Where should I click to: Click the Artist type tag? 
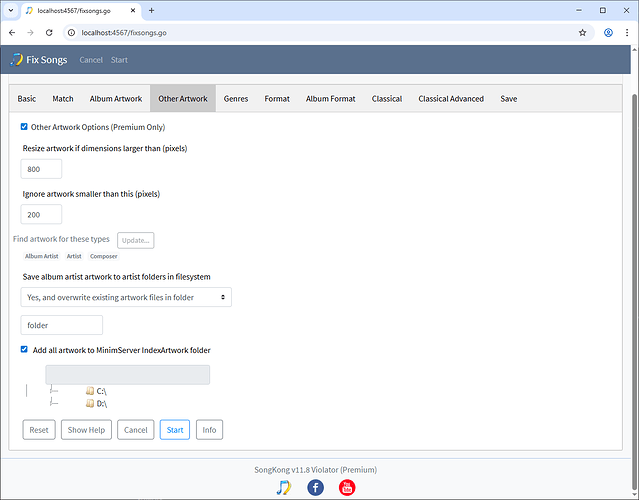[x=74, y=256]
